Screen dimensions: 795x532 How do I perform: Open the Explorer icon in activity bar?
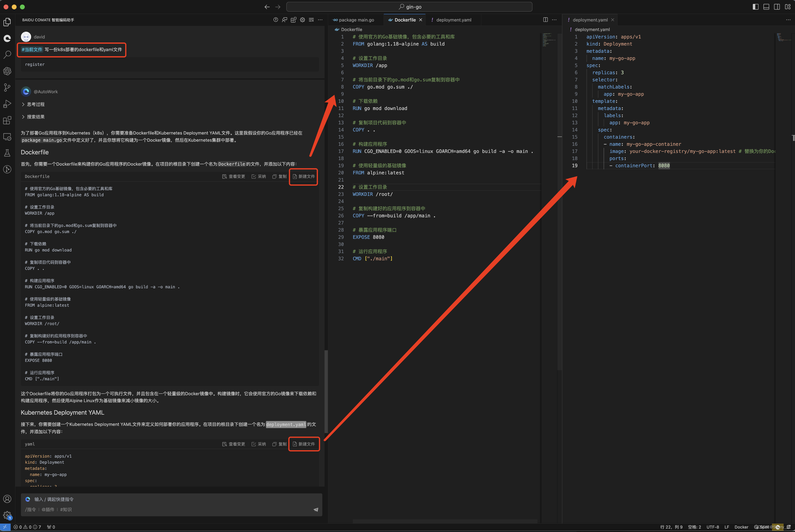pyautogui.click(x=7, y=22)
